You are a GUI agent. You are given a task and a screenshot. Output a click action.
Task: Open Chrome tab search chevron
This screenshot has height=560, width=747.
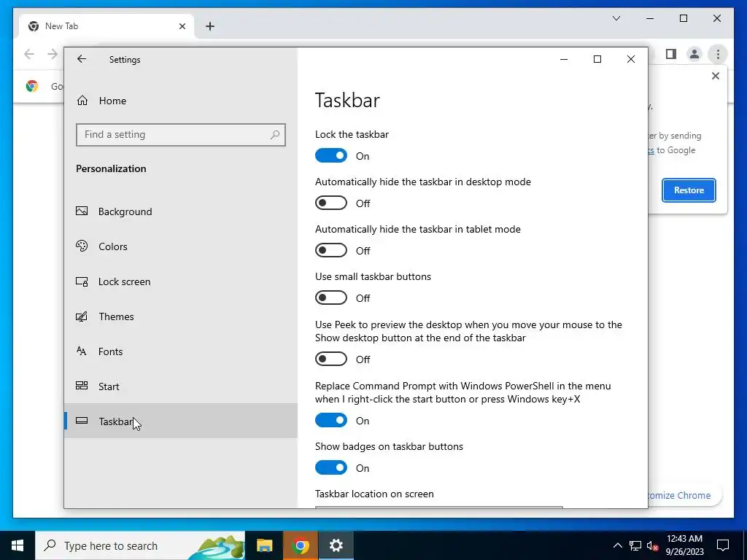(x=616, y=18)
